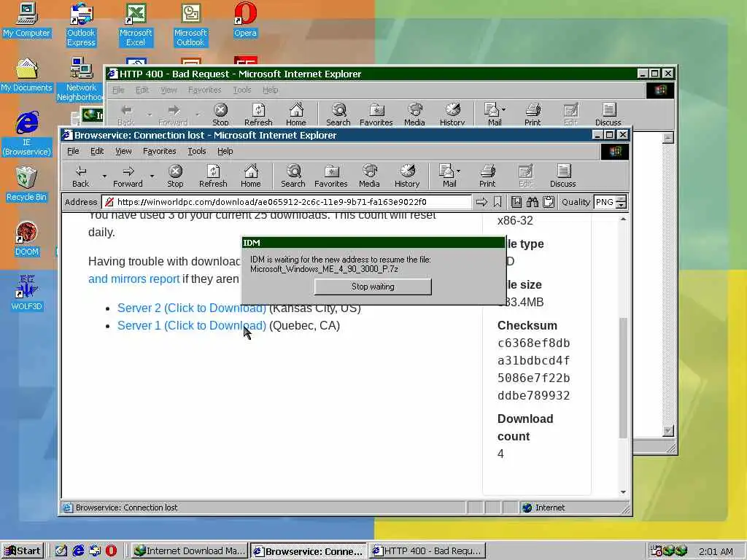Open the Outlook Express desktop icon
747x560 pixels.
coord(81,25)
